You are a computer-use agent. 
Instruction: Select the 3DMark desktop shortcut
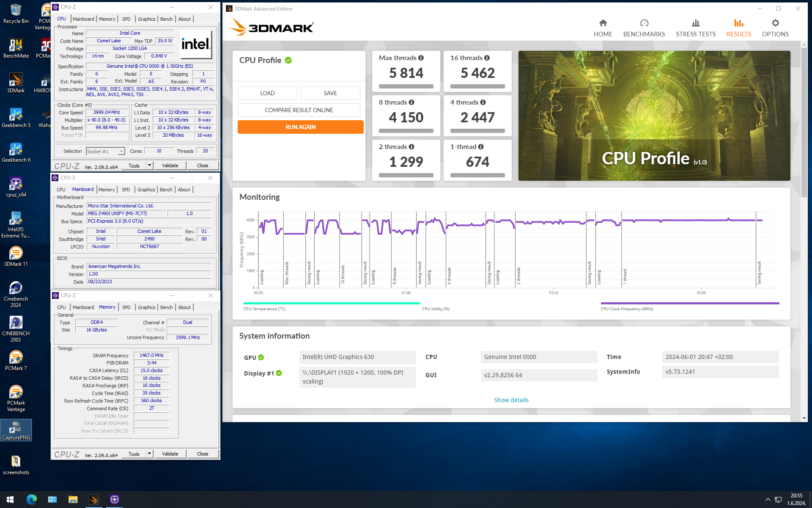coord(16,83)
